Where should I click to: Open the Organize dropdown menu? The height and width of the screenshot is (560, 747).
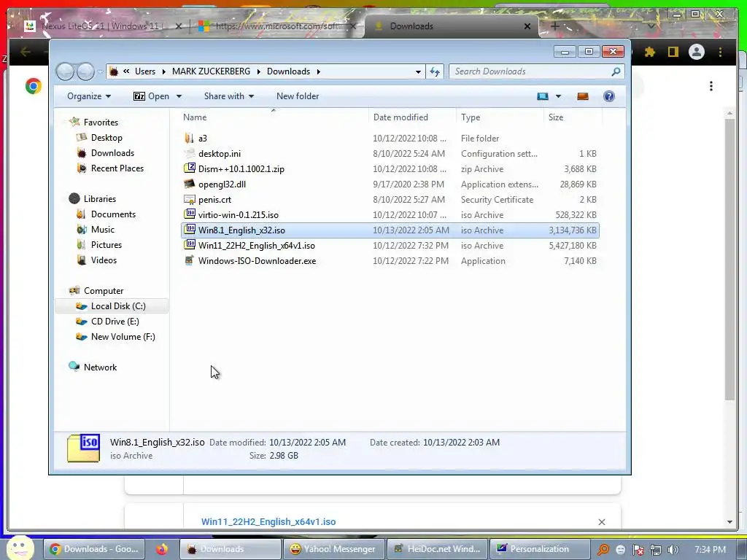[x=89, y=96]
